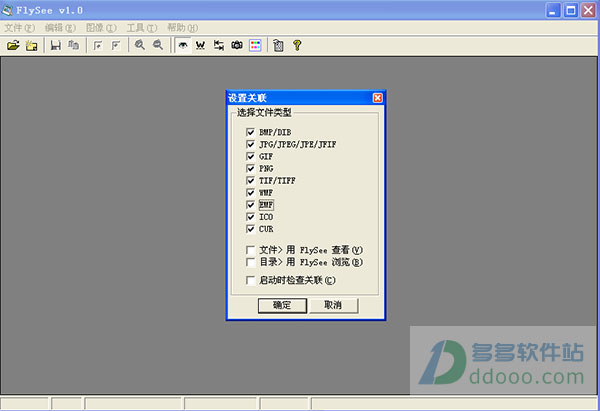Image resolution: width=600 pixels, height=411 pixels.
Task: Minimize the FlySee window
Action: (x=553, y=10)
